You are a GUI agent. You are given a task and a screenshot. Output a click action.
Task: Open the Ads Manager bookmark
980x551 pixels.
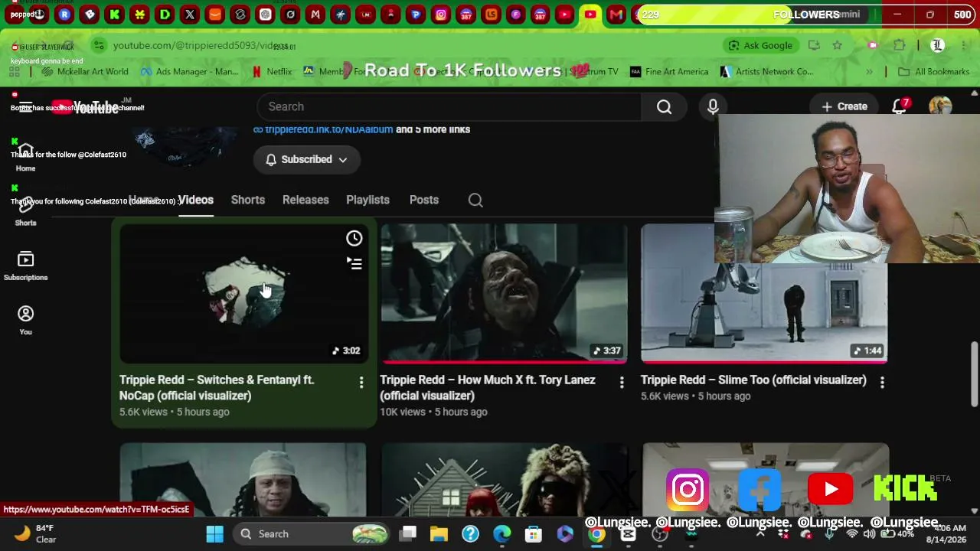click(190, 72)
